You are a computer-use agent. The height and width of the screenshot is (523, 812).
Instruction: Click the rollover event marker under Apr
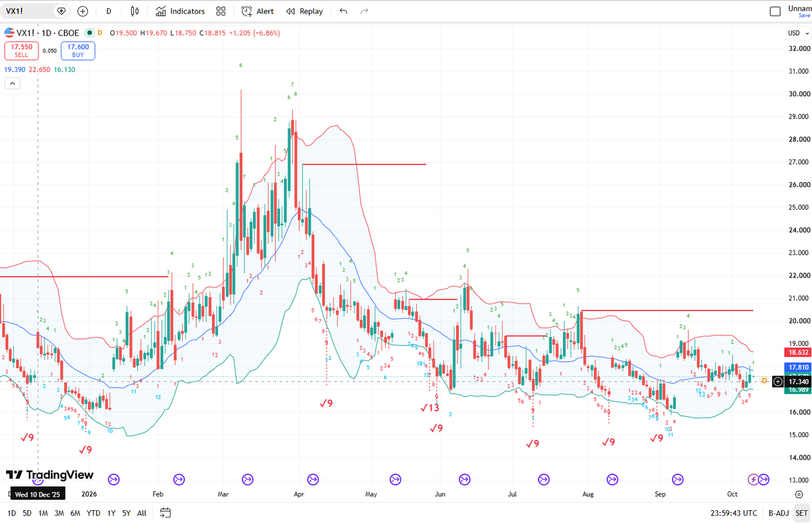[x=313, y=480]
